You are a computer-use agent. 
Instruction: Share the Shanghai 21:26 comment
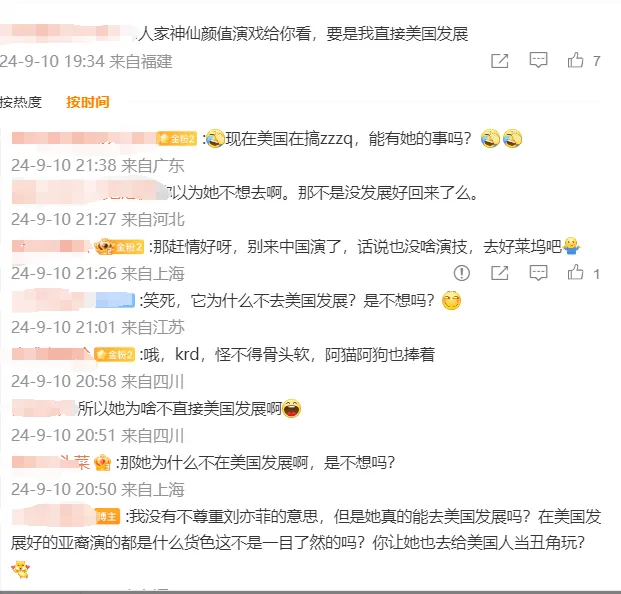coord(499,273)
